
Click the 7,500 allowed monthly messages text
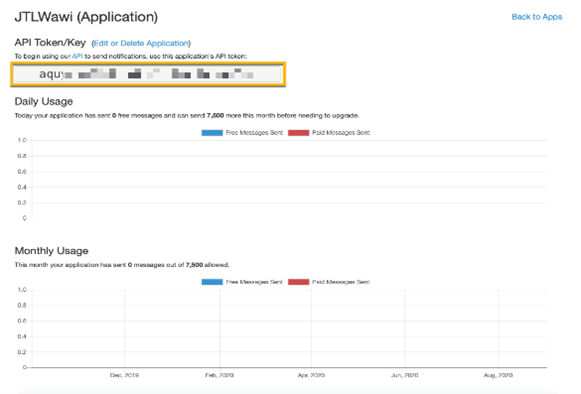pyautogui.click(x=208, y=265)
